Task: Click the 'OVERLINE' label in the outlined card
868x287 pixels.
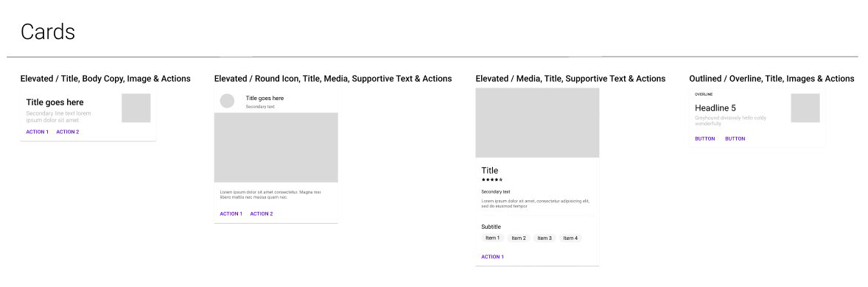Action: 704,94
